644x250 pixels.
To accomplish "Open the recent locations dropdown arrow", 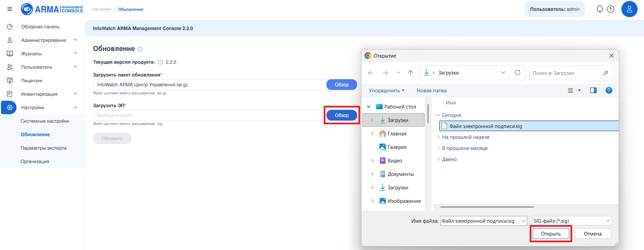I will tap(398, 73).
